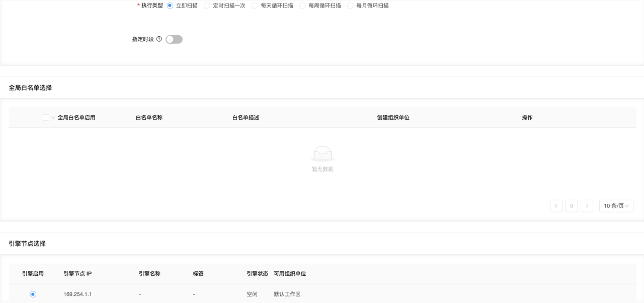Click the 暂无数据 empty-state inbox icon

[323, 154]
